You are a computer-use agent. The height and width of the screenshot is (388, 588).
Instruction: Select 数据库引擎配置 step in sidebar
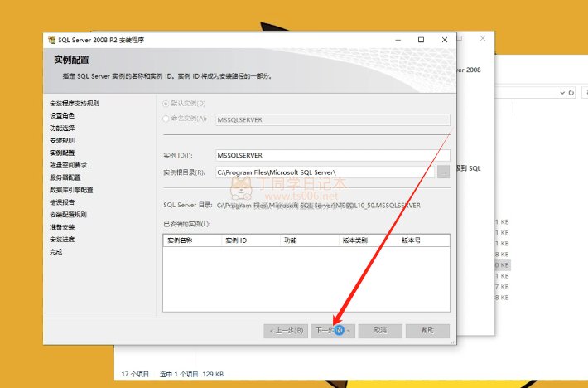click(71, 190)
